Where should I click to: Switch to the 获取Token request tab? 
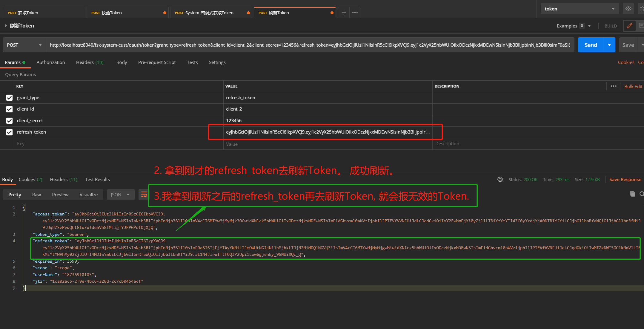point(44,13)
